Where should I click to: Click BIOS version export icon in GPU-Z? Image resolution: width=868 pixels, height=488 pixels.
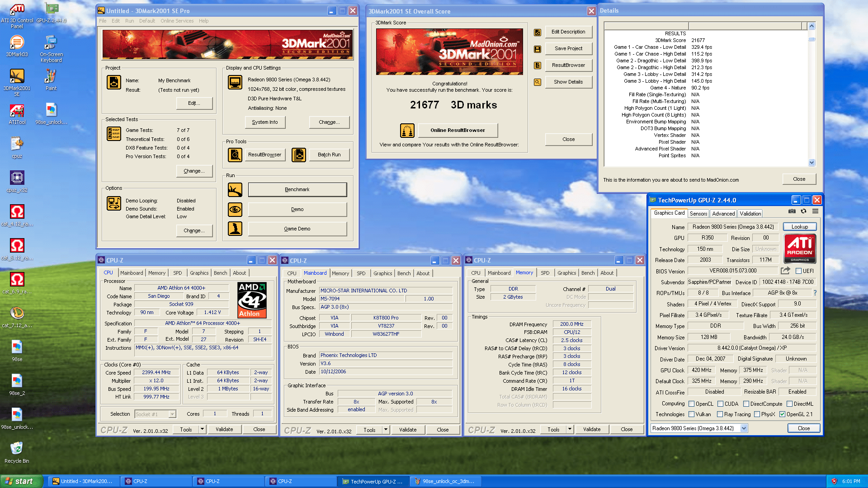click(x=785, y=270)
